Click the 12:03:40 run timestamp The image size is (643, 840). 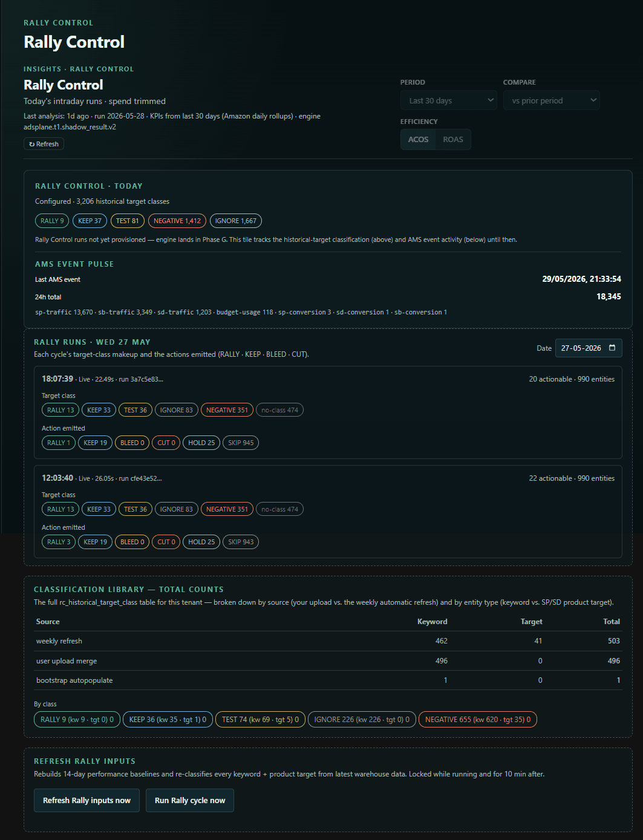(x=57, y=478)
